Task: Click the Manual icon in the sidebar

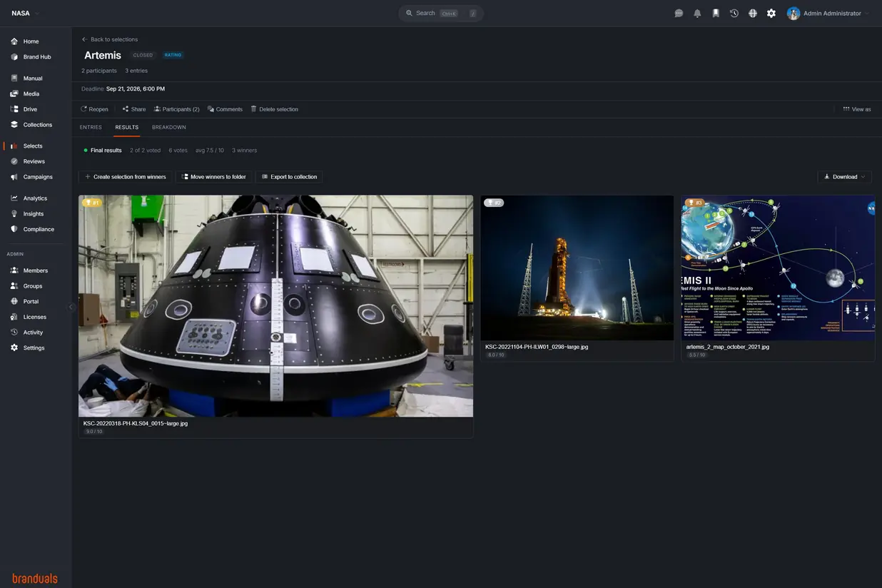Action: [14, 78]
